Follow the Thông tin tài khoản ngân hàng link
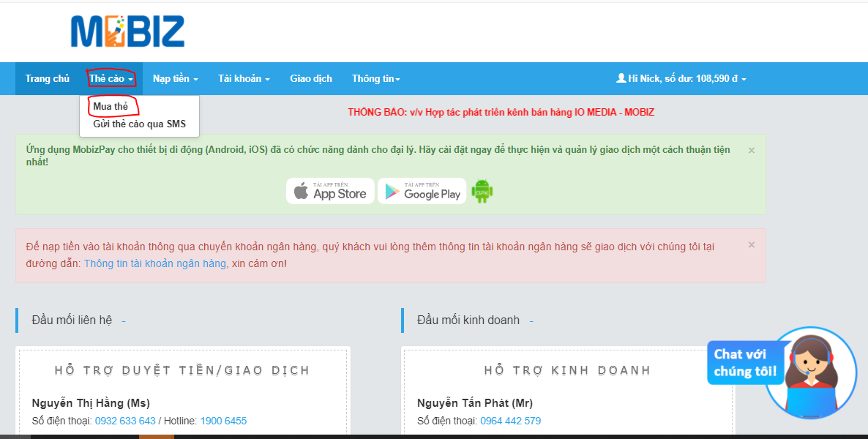 155,263
